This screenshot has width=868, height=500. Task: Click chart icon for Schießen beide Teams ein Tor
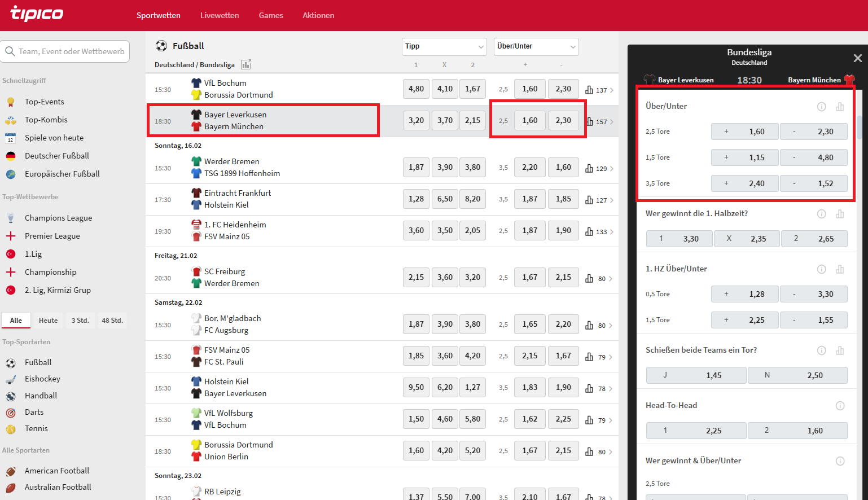coord(840,350)
